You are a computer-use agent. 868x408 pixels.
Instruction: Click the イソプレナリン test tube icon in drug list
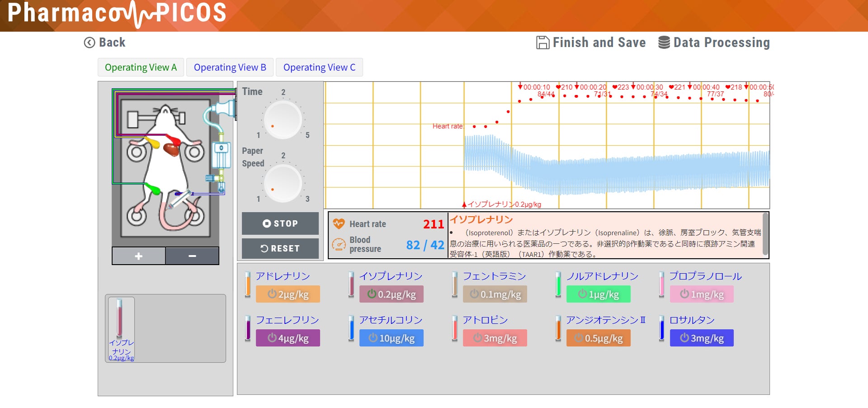tap(351, 285)
